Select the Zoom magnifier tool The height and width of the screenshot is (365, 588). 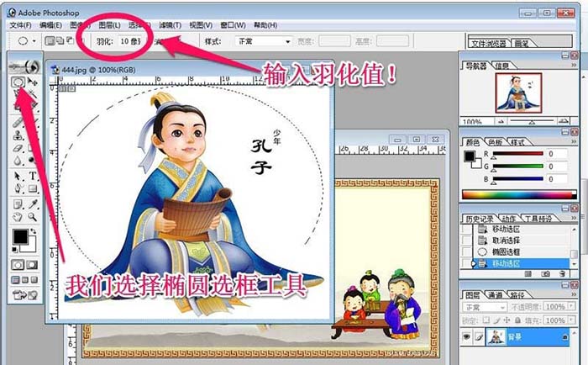point(33,217)
